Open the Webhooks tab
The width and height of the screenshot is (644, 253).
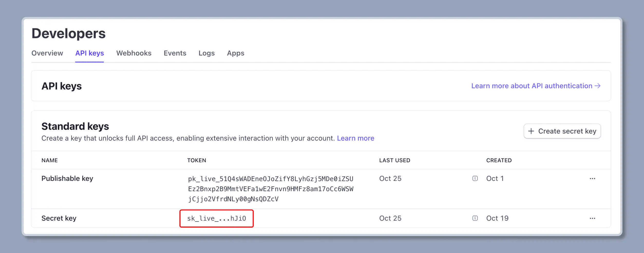134,53
